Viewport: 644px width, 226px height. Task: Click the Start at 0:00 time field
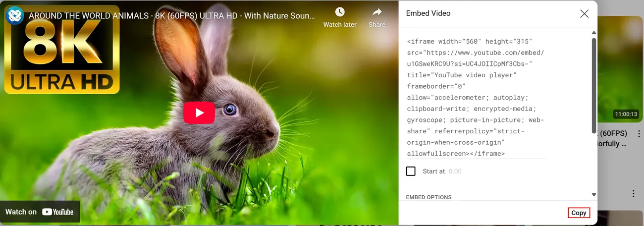[x=455, y=171]
